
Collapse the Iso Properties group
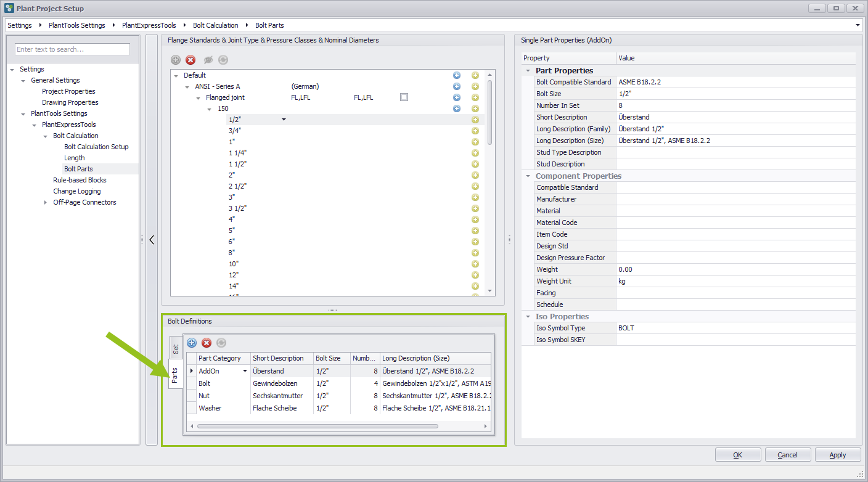point(528,317)
